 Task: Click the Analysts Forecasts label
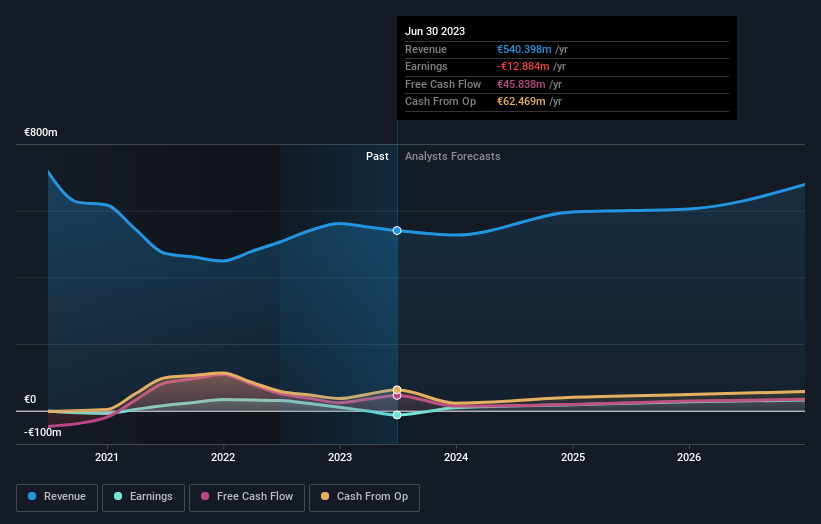[452, 157]
